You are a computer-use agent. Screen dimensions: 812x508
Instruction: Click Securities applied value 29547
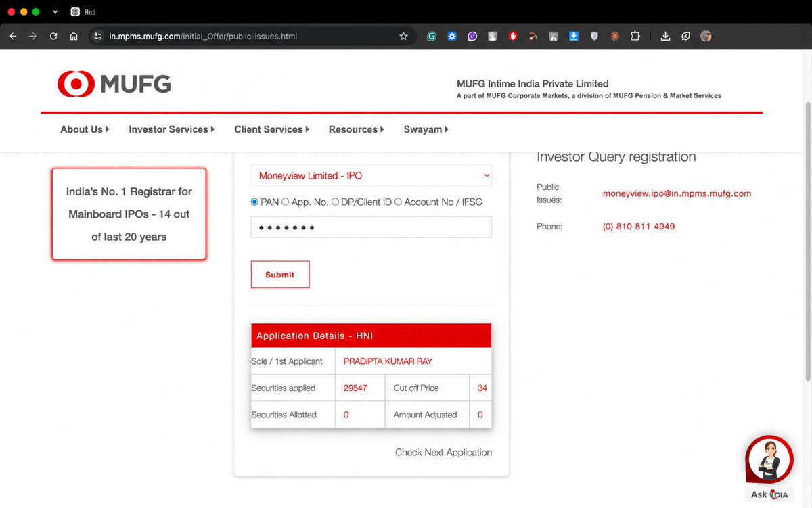point(355,388)
